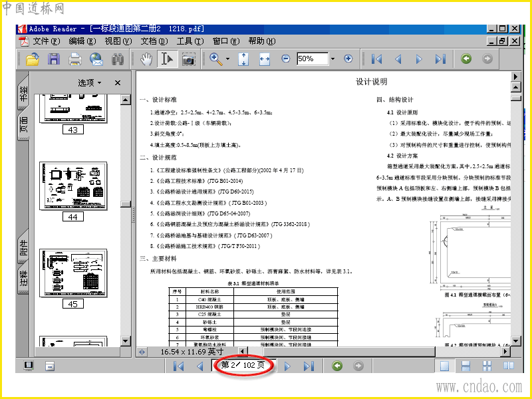This screenshot has height=399, width=532.
Task: Click green previous view button in status bar
Action: click(x=337, y=366)
